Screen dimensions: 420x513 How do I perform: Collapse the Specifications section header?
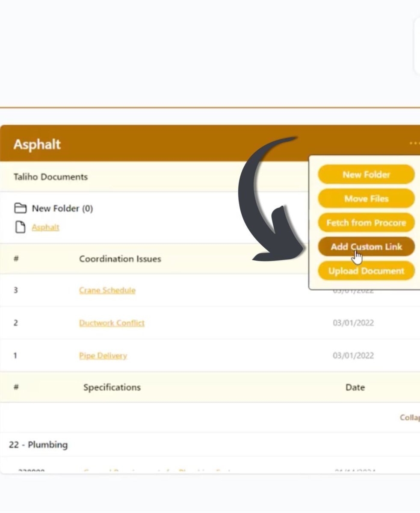[x=112, y=387]
